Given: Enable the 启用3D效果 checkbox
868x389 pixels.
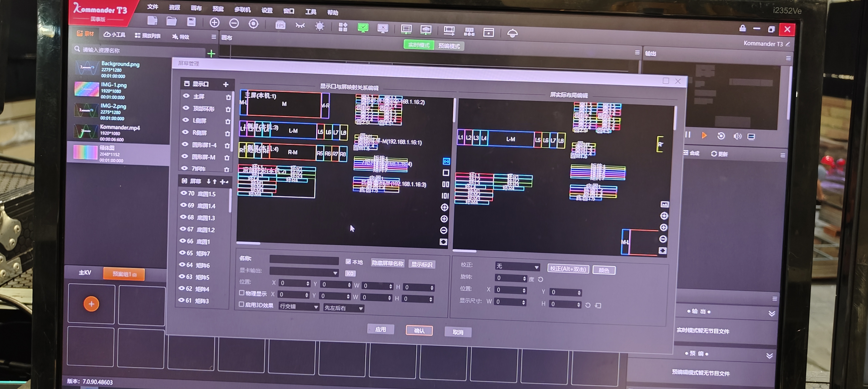Looking at the screenshot, I should 241,304.
